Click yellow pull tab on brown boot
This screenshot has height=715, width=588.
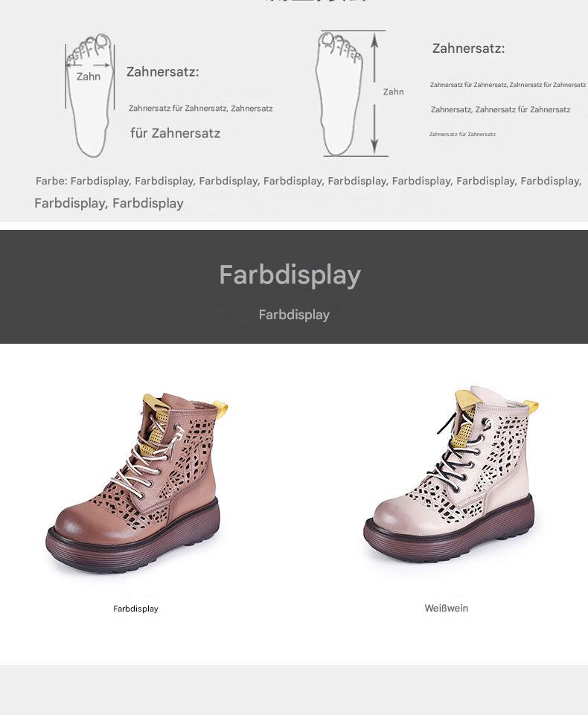click(221, 405)
